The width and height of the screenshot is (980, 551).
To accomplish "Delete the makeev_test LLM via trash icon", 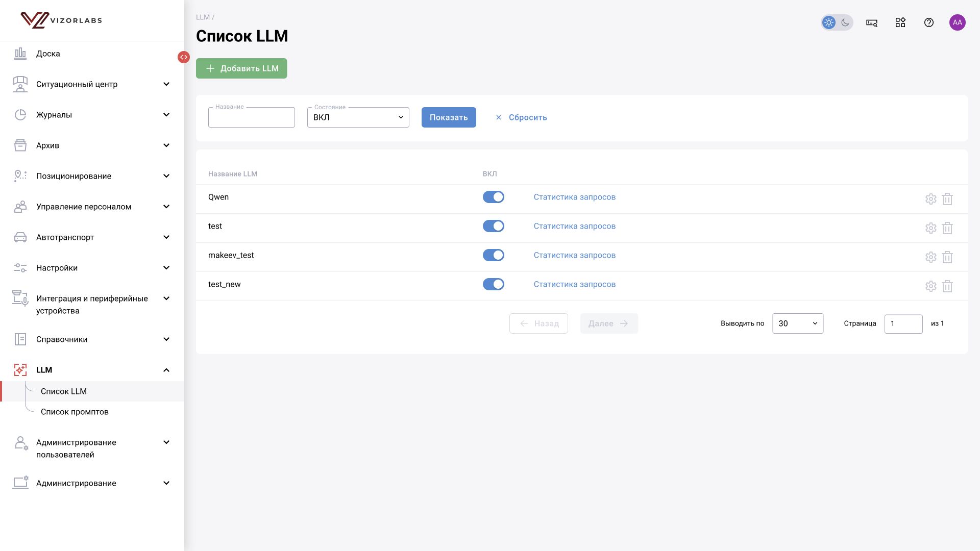I will (x=947, y=257).
